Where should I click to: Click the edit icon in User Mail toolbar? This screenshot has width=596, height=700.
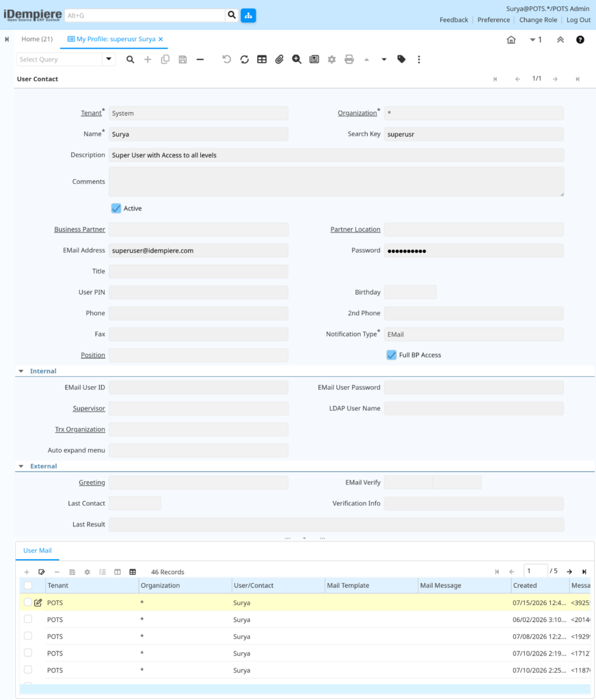(42, 572)
